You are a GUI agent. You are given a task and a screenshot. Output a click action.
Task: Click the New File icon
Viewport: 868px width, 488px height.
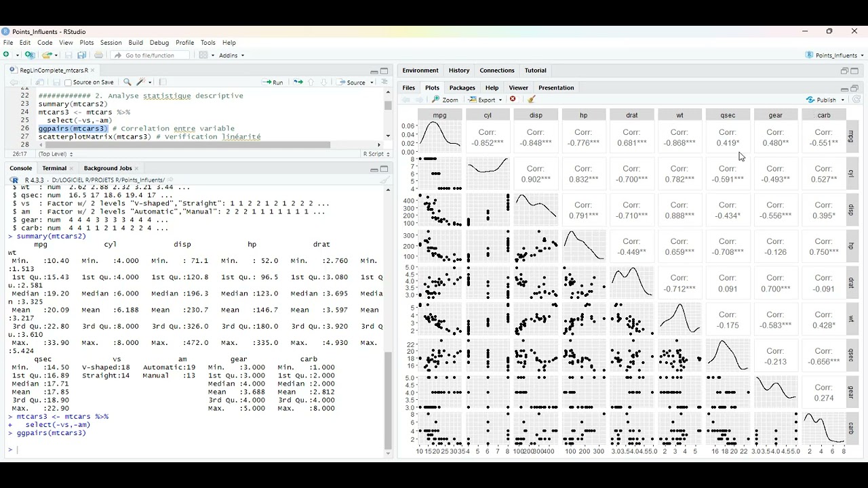[x=6, y=55]
